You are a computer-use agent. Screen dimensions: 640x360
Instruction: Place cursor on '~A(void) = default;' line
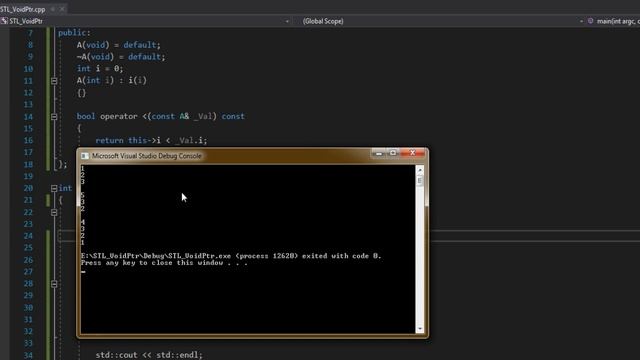tap(121, 57)
